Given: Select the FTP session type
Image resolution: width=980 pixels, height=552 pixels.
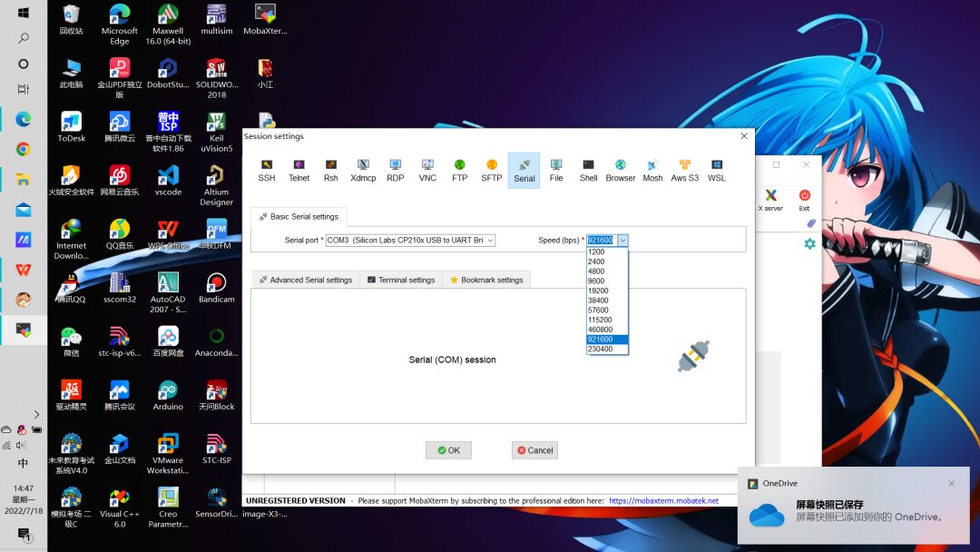Looking at the screenshot, I should click(x=459, y=170).
